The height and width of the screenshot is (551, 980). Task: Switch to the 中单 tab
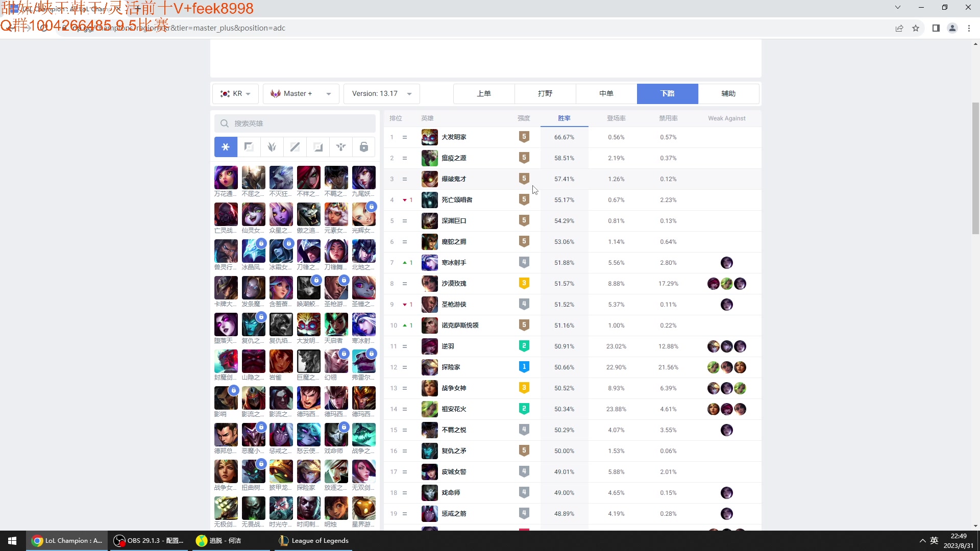[606, 94]
